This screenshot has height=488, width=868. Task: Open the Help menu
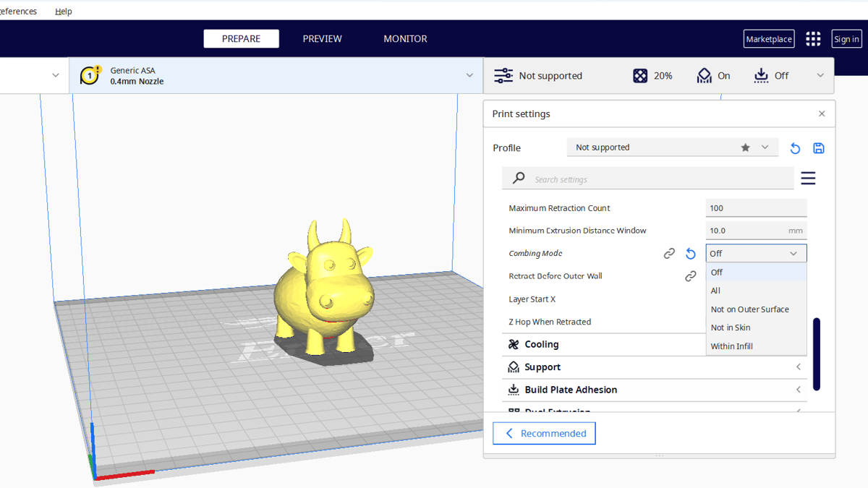tap(64, 12)
